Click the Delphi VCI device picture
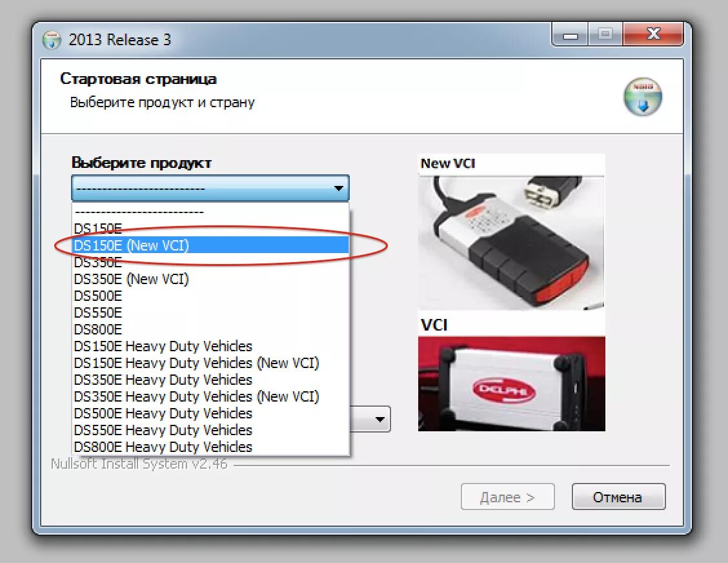The height and width of the screenshot is (563, 728). pyautogui.click(x=511, y=384)
